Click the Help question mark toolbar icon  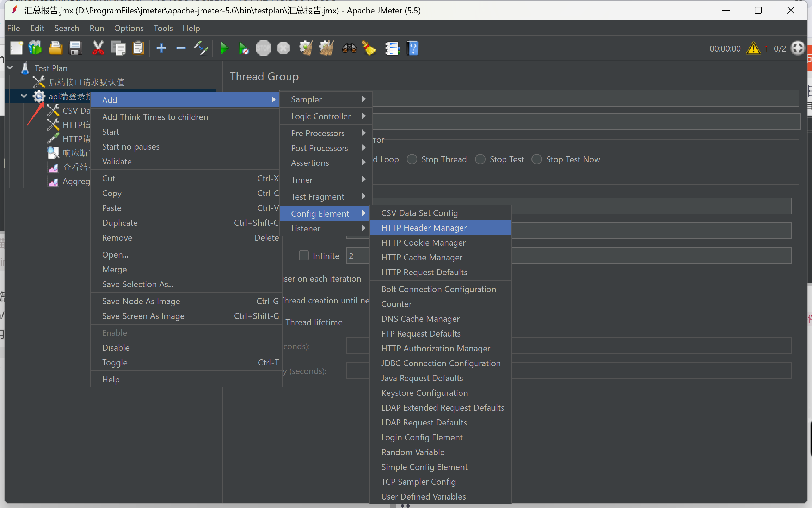click(412, 48)
